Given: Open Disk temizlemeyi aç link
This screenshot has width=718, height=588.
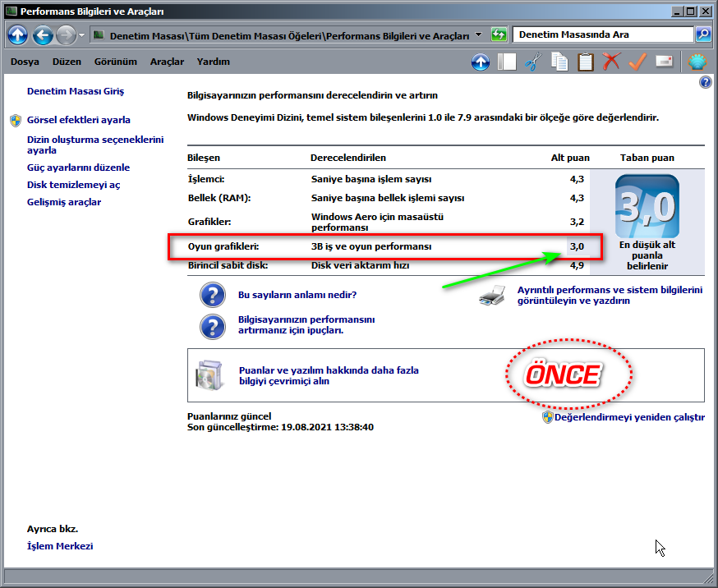Looking at the screenshot, I should (73, 185).
